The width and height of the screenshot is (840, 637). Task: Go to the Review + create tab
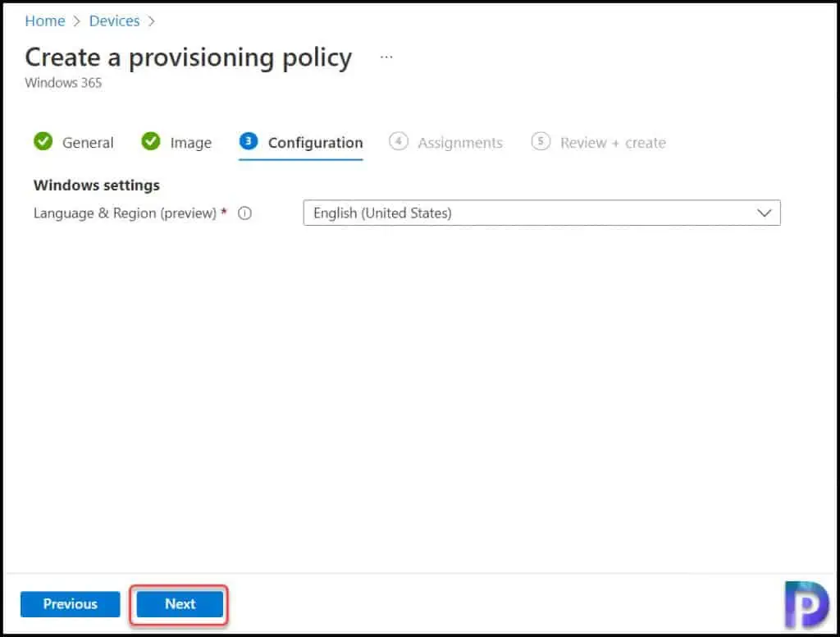pos(598,142)
